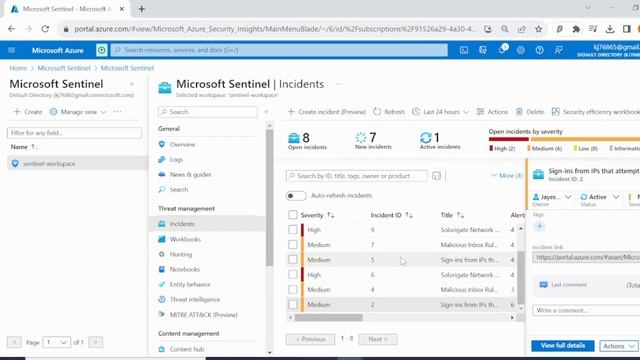
Task: Open the Help question mark icon
Action: [539, 50]
